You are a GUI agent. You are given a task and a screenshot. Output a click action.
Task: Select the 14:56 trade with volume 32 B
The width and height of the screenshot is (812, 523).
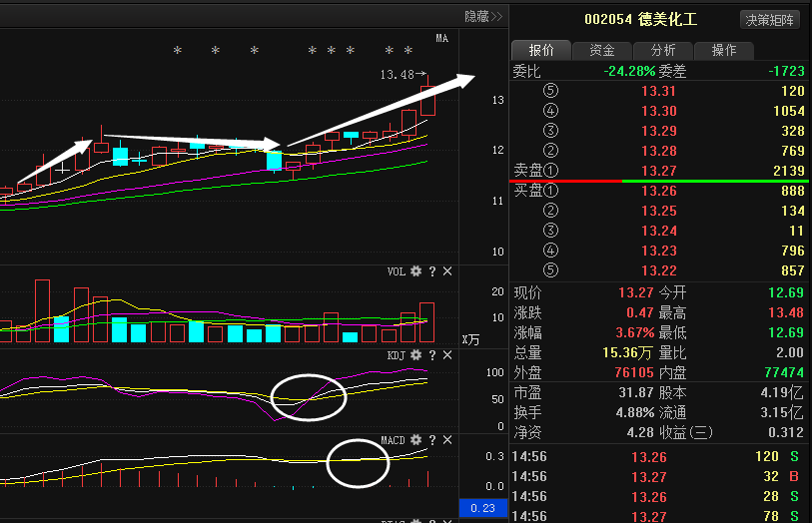(657, 476)
